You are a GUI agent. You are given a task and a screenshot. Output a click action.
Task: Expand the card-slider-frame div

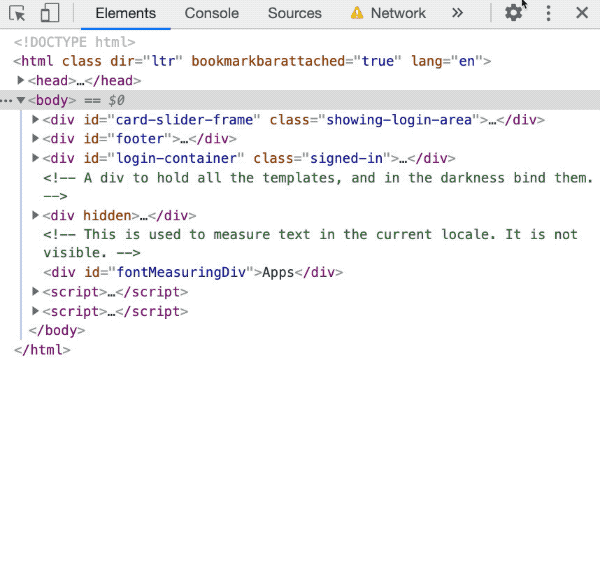tap(36, 120)
